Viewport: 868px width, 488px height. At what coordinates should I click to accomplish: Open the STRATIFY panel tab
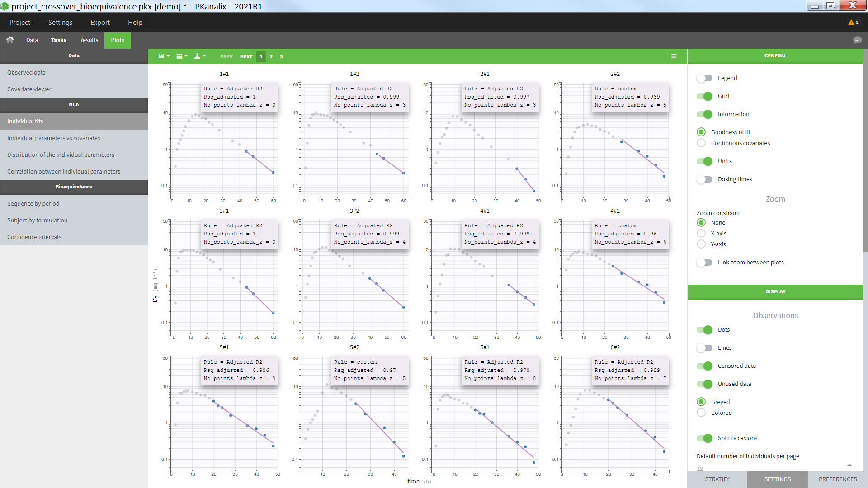pos(717,479)
